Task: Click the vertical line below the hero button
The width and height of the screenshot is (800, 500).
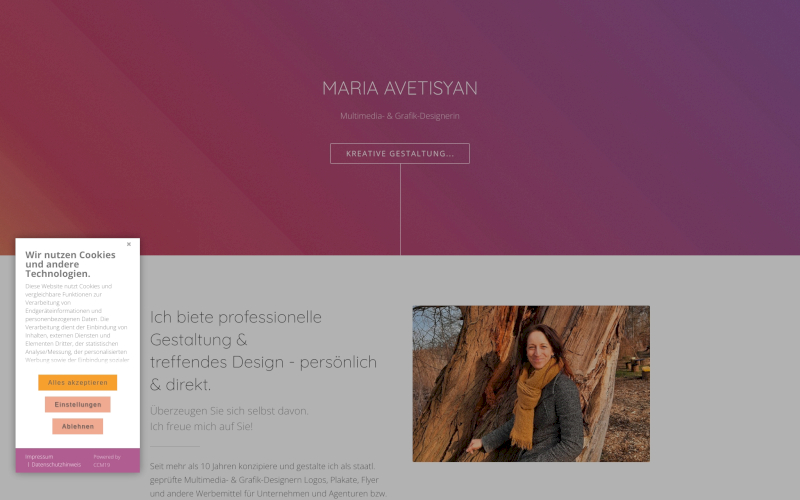Action: 401,209
